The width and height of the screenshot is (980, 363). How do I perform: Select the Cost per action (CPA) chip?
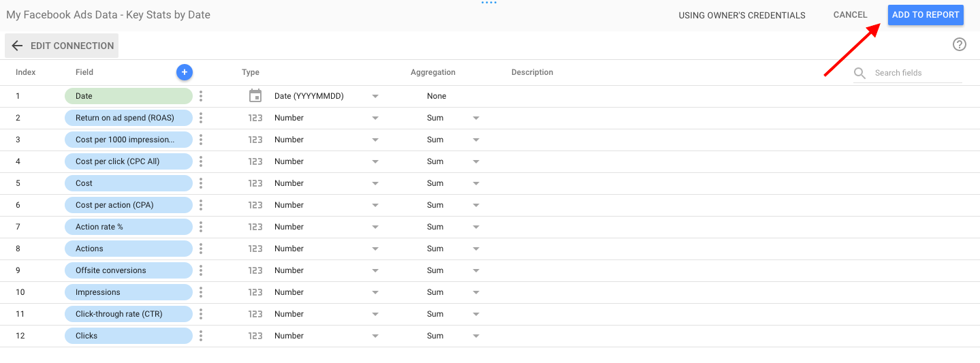(x=129, y=205)
